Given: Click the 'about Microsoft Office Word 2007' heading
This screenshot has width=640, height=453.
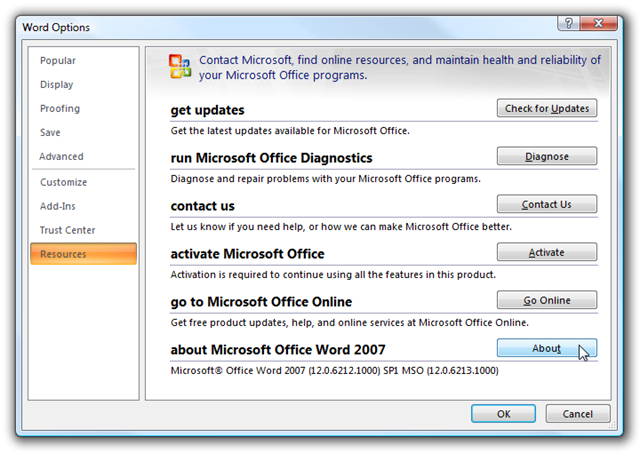Looking at the screenshot, I should [278, 350].
